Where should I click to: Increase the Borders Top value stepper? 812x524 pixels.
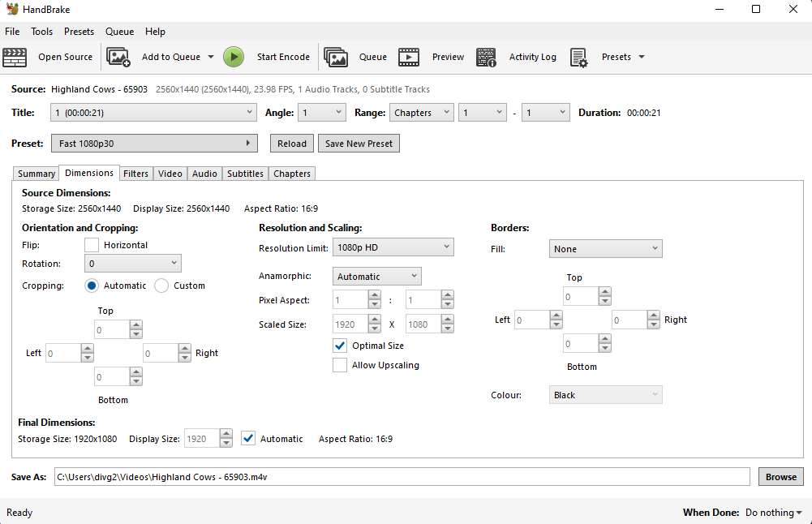tap(605, 292)
